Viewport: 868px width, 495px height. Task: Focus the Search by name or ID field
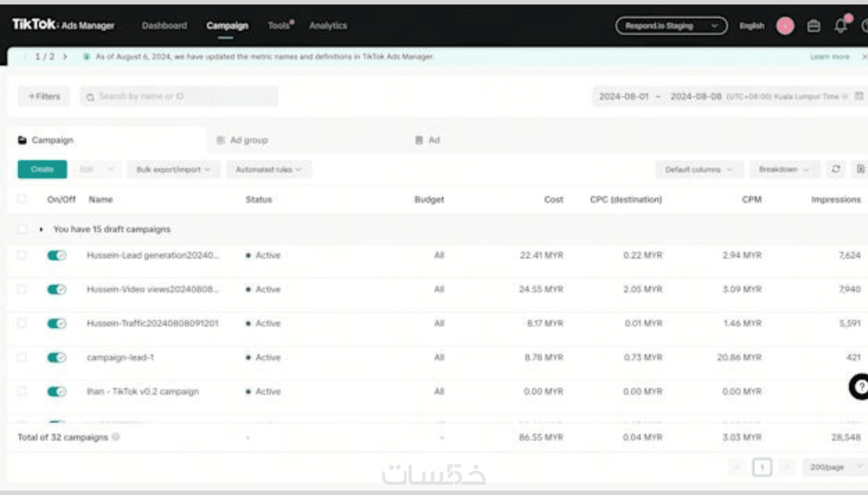coord(179,96)
